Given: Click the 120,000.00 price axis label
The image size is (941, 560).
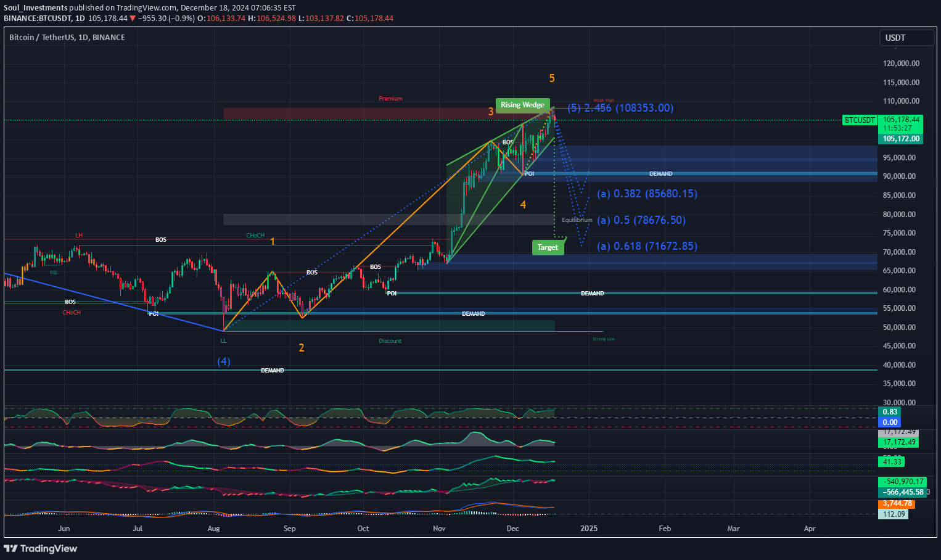Looking at the screenshot, I should point(901,64).
